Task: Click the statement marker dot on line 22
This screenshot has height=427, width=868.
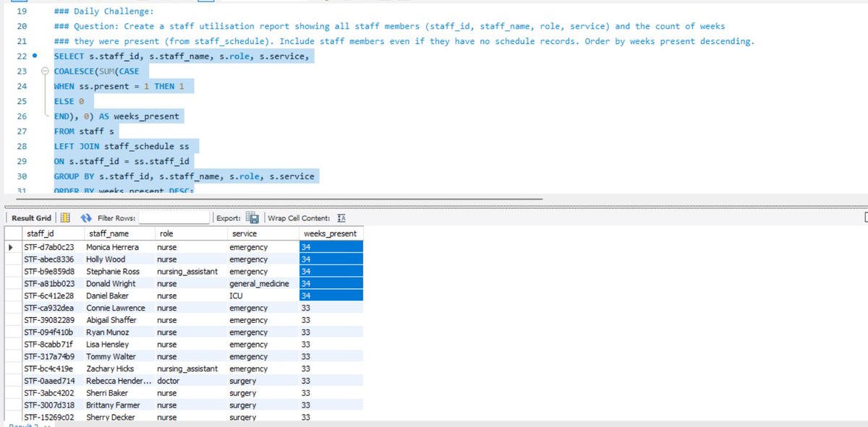Action: [35, 56]
